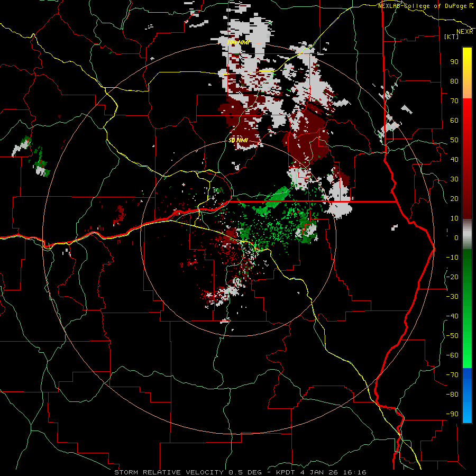Click the -70 value on velocity scale

coord(452,375)
